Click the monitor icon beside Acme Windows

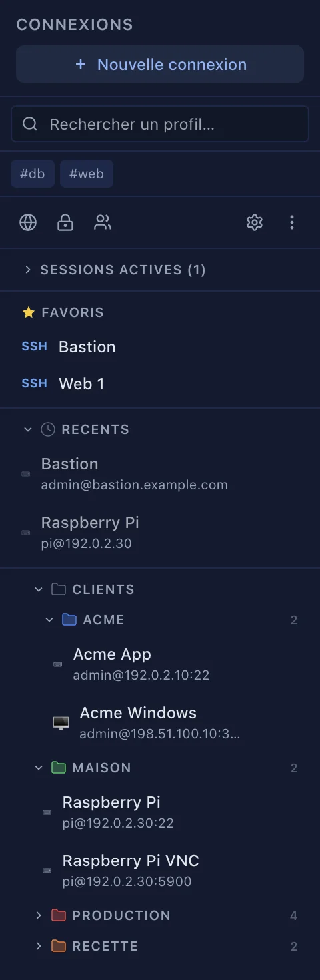click(x=61, y=723)
